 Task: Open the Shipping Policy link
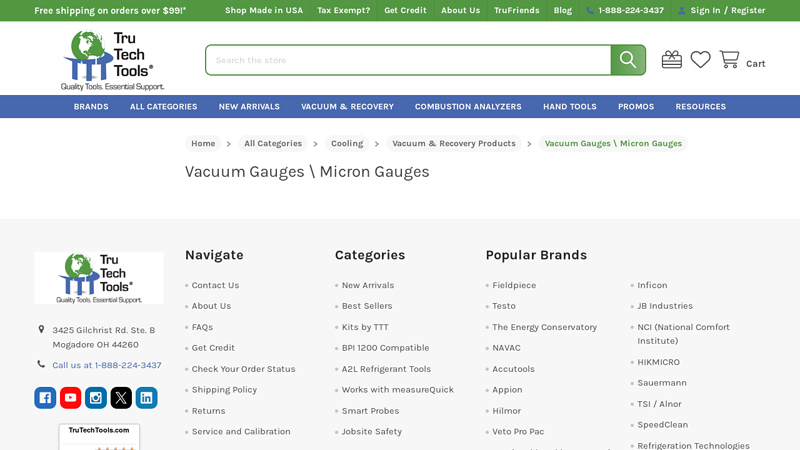coord(224,390)
